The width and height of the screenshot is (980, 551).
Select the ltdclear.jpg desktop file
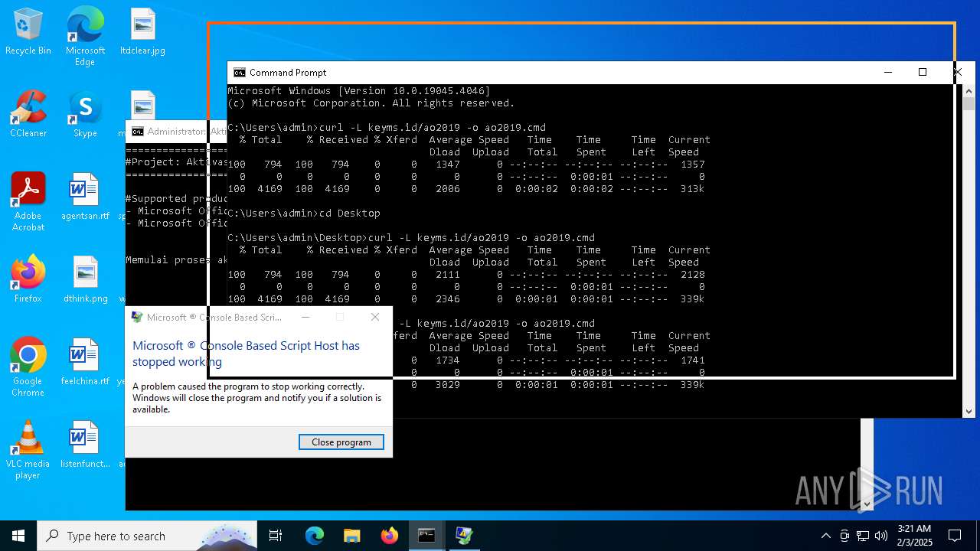[x=142, y=32]
